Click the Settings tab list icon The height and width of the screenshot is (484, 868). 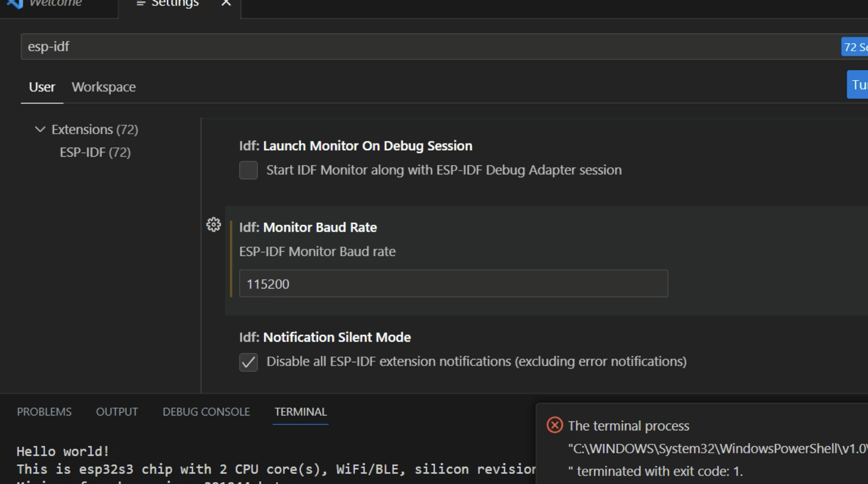[x=140, y=4]
